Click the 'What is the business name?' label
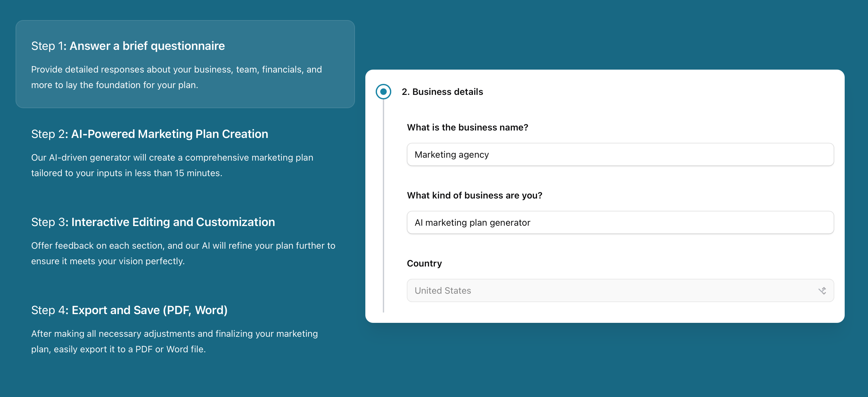Screen dimensions: 868x397 click(467, 127)
